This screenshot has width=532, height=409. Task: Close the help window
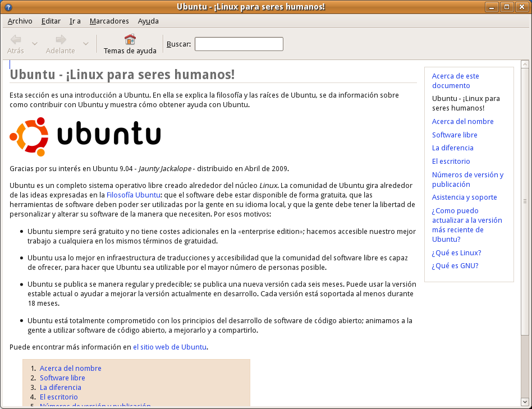point(522,7)
